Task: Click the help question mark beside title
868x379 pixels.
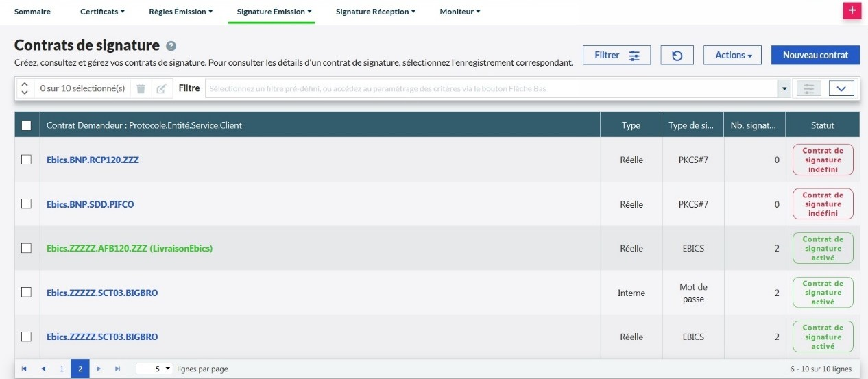Action: (171, 46)
